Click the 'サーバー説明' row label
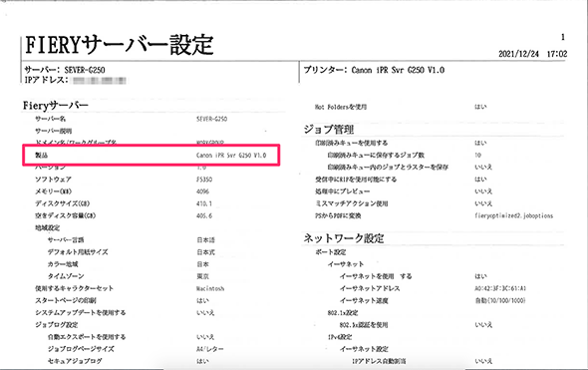588x370 pixels. coord(53,131)
